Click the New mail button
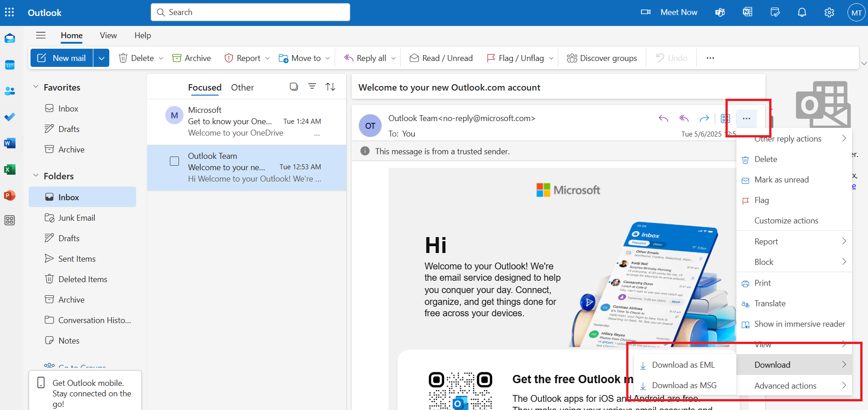868x410 pixels. click(x=62, y=58)
